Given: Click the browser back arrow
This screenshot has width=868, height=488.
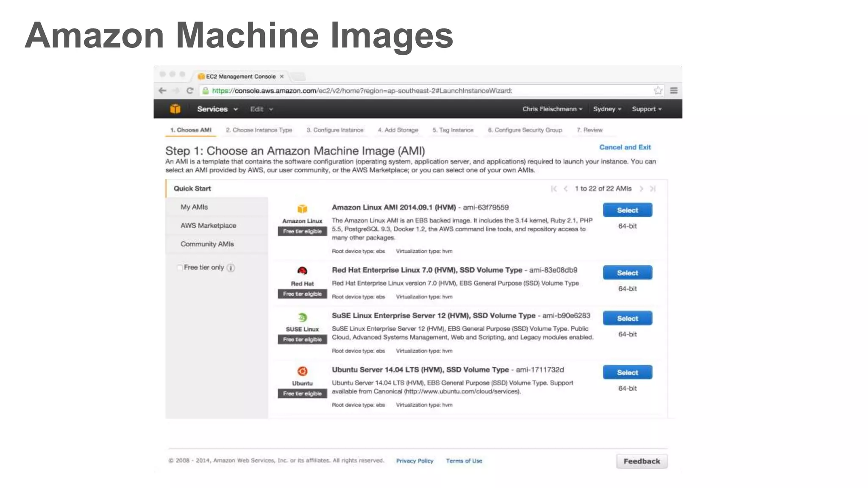Looking at the screenshot, I should point(162,91).
